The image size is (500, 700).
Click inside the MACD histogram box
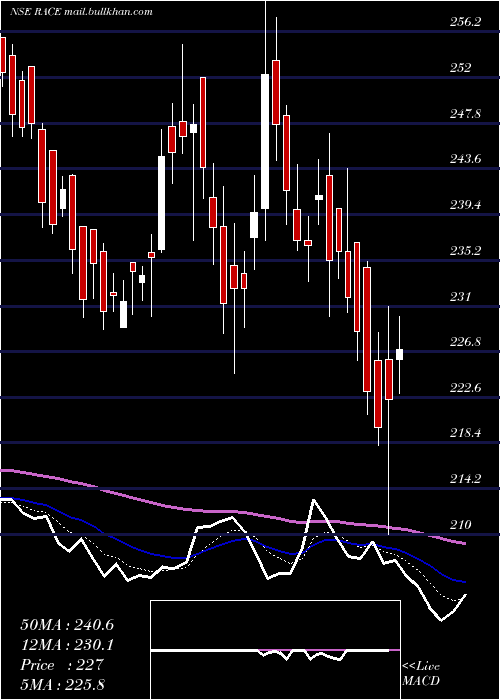tap(275, 650)
